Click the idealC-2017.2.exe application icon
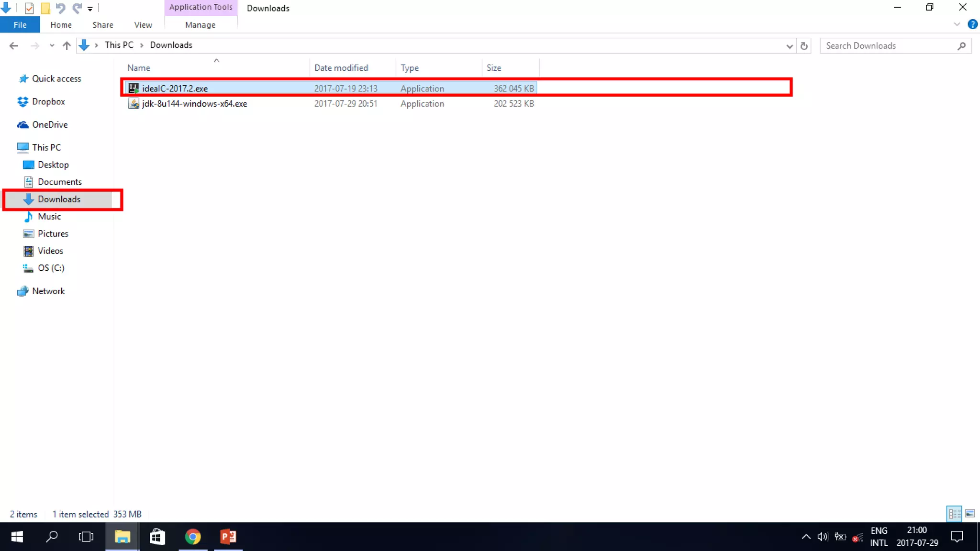 (134, 88)
